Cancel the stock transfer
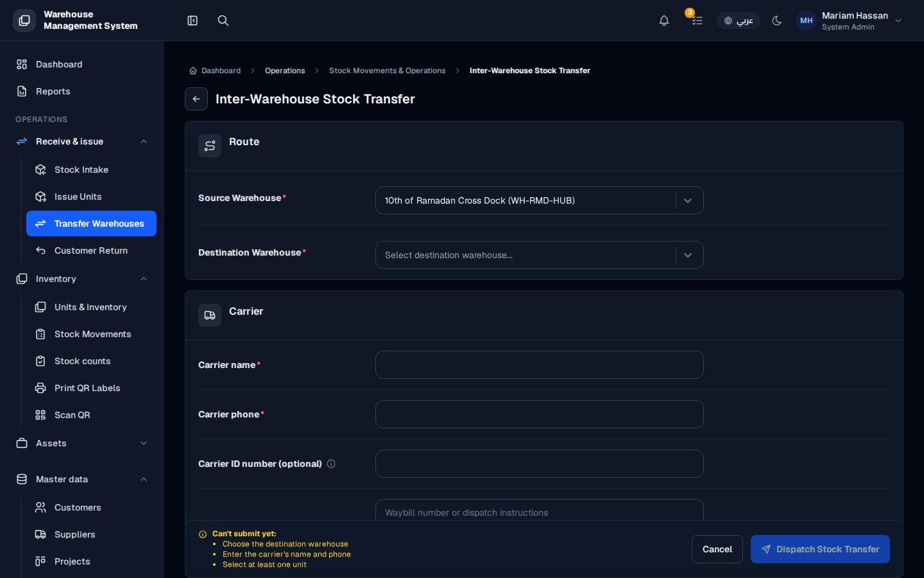 click(x=717, y=549)
